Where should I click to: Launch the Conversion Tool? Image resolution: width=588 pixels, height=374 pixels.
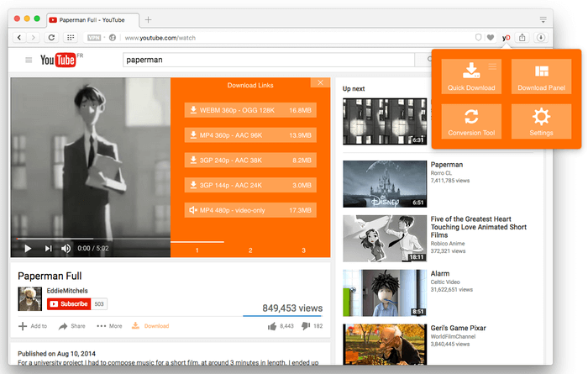point(471,121)
